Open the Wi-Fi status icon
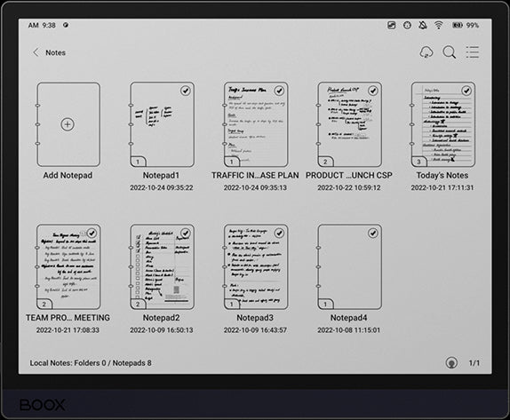The height and width of the screenshot is (420, 510). click(x=438, y=25)
